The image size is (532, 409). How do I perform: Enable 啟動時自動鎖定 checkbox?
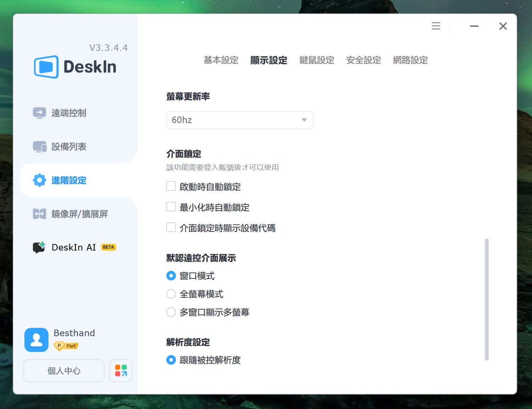pyautogui.click(x=171, y=186)
